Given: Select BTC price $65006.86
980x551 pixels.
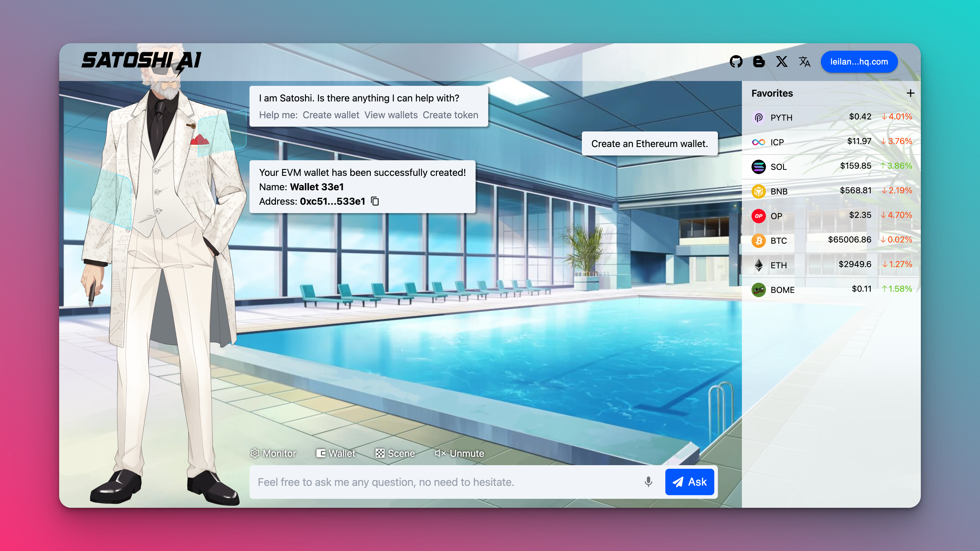Looking at the screenshot, I should click(849, 239).
